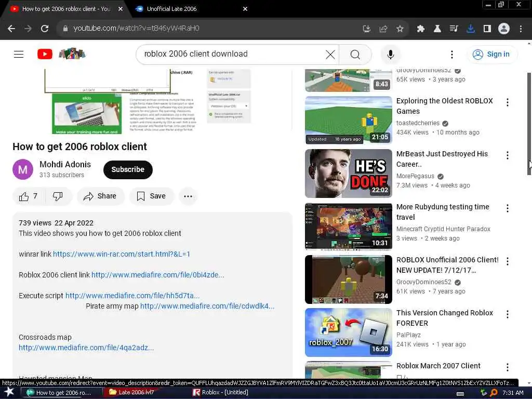Open Mohdi Adonis channel name
This screenshot has height=399, width=532.
pyautogui.click(x=65, y=164)
